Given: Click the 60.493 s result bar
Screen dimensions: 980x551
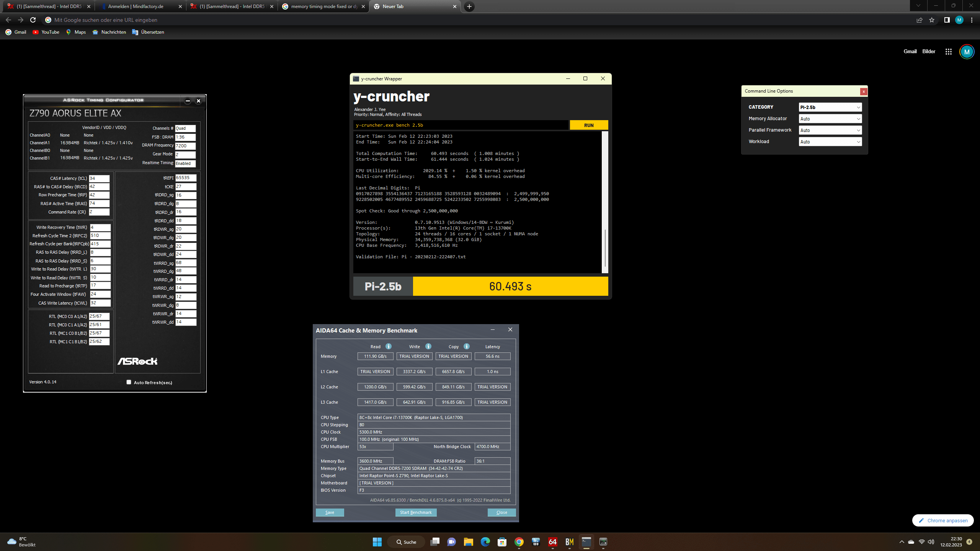Looking at the screenshot, I should (x=510, y=286).
